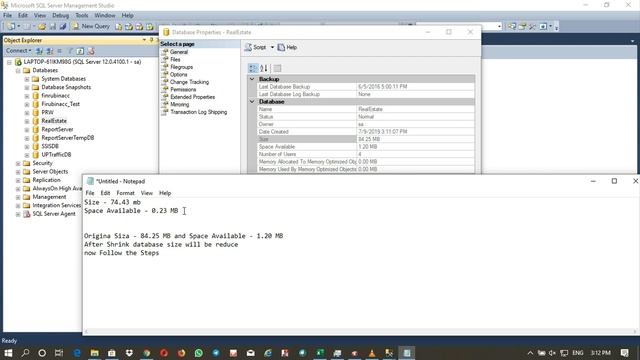Expand the Replication folder node
640x360 pixels.
pos(18,180)
